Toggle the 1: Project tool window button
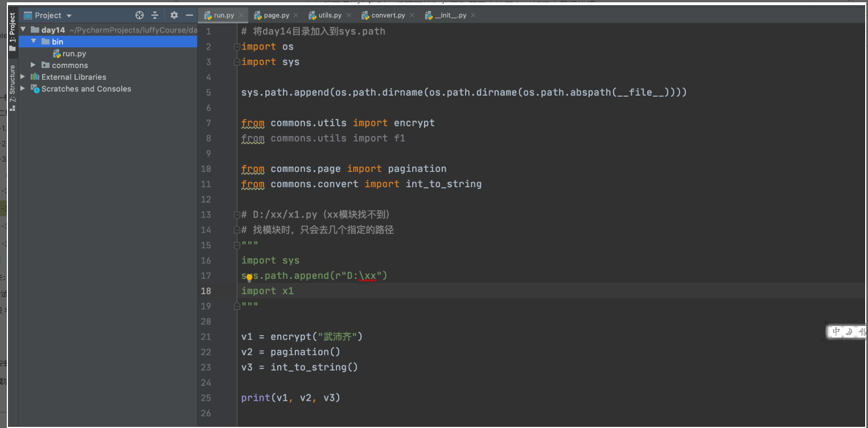Screen dimensions: 868x428 (x=12, y=32)
